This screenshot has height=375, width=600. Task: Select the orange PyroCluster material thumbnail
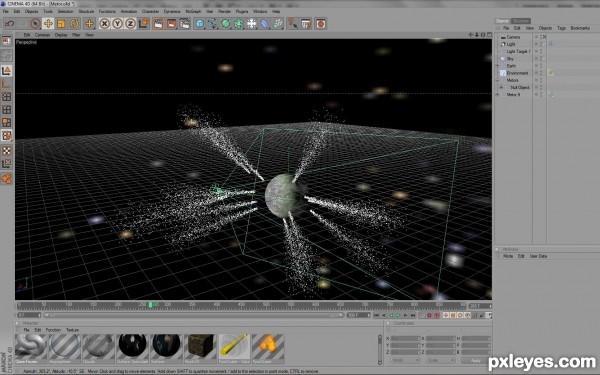coord(268,348)
